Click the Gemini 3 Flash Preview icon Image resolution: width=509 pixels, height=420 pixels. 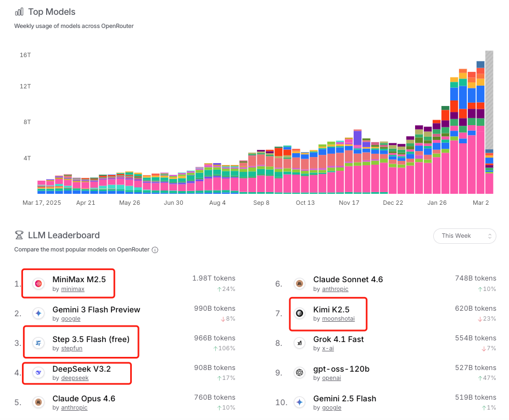pyautogui.click(x=38, y=313)
